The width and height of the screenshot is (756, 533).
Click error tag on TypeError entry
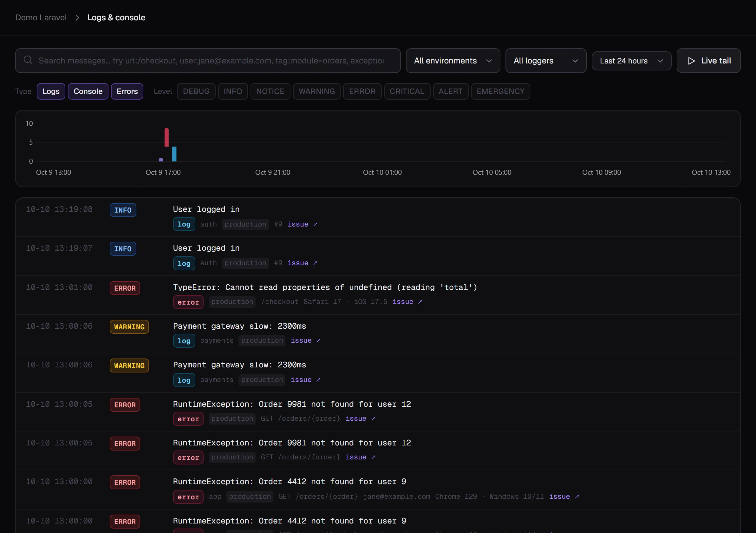(x=188, y=302)
